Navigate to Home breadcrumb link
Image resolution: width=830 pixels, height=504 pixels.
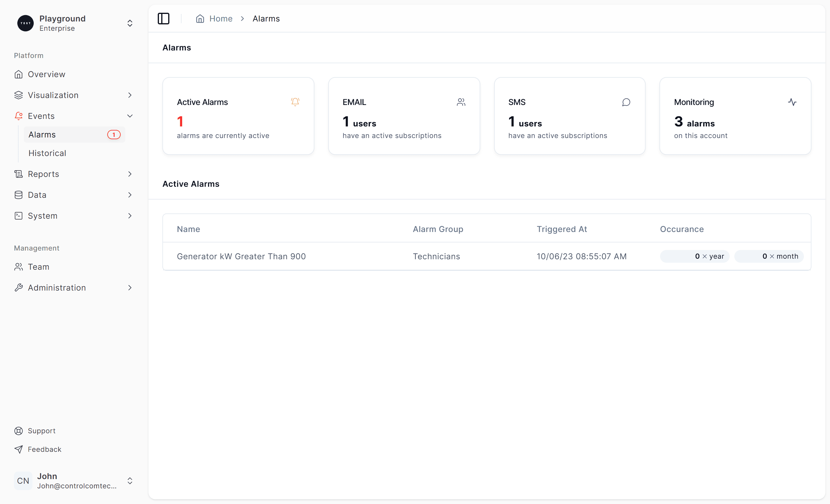[x=220, y=18]
